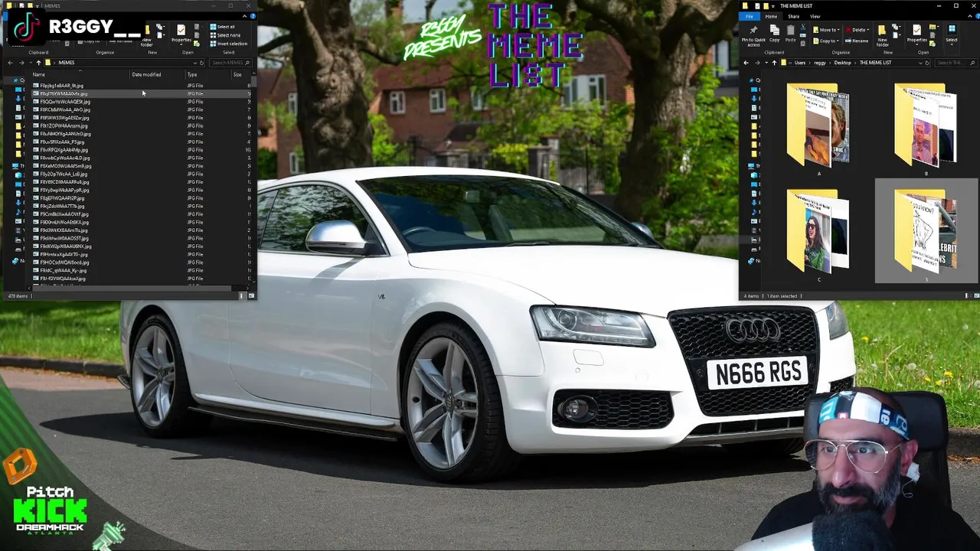Click the Paste icon in THE MEME LIST ribbon

point(790,30)
